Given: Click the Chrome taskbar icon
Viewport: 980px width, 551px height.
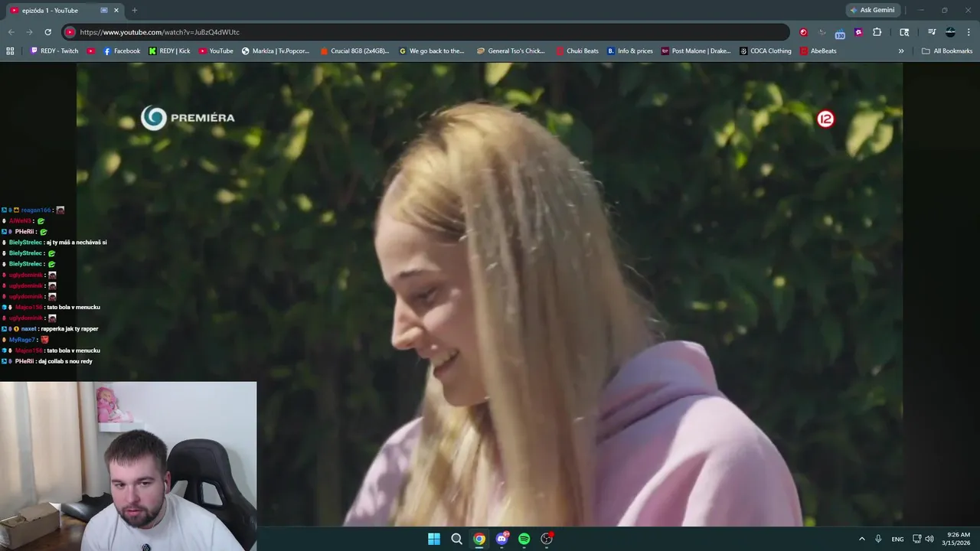Looking at the screenshot, I should 479,539.
